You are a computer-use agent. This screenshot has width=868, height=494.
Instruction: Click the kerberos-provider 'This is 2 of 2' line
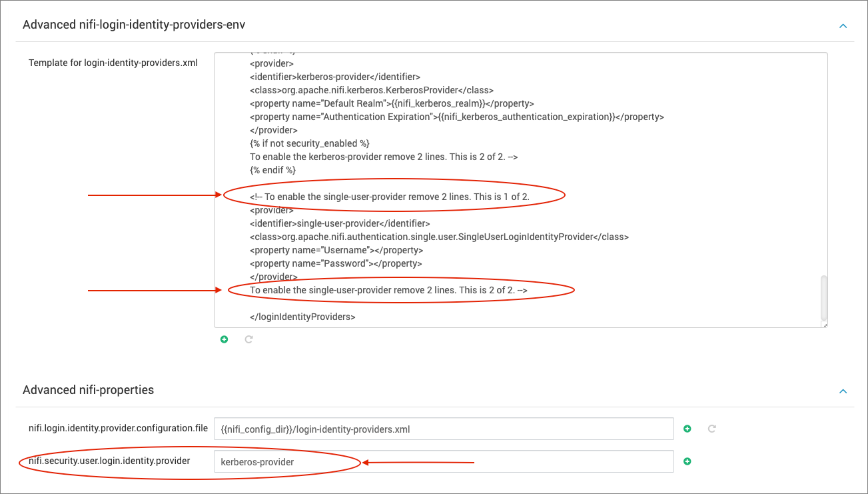click(x=384, y=157)
